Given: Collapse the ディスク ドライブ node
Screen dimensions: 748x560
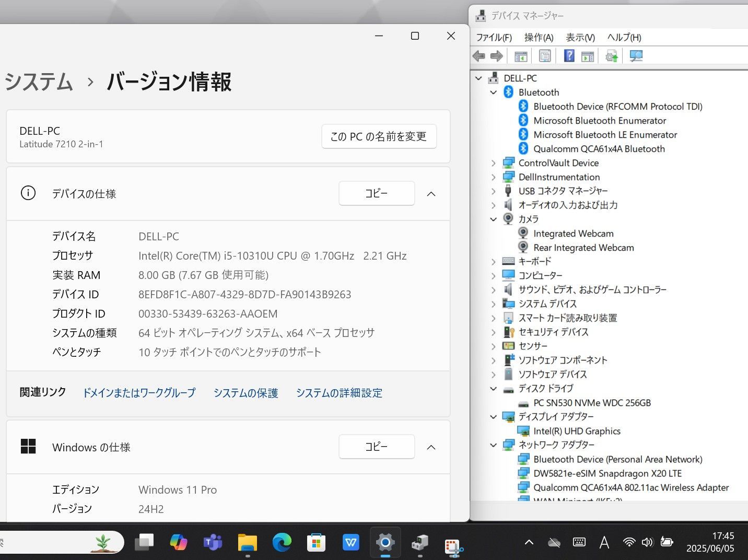Looking at the screenshot, I should tap(493, 389).
